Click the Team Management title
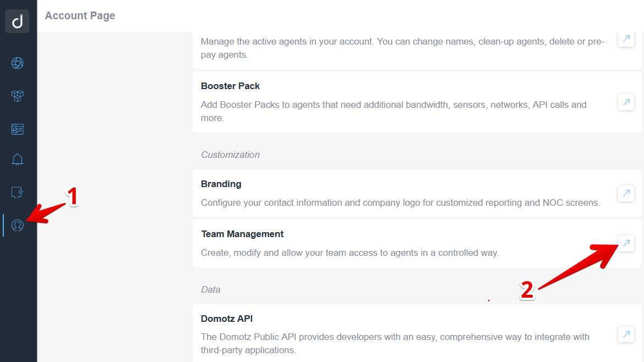The height and width of the screenshot is (362, 644). [242, 234]
